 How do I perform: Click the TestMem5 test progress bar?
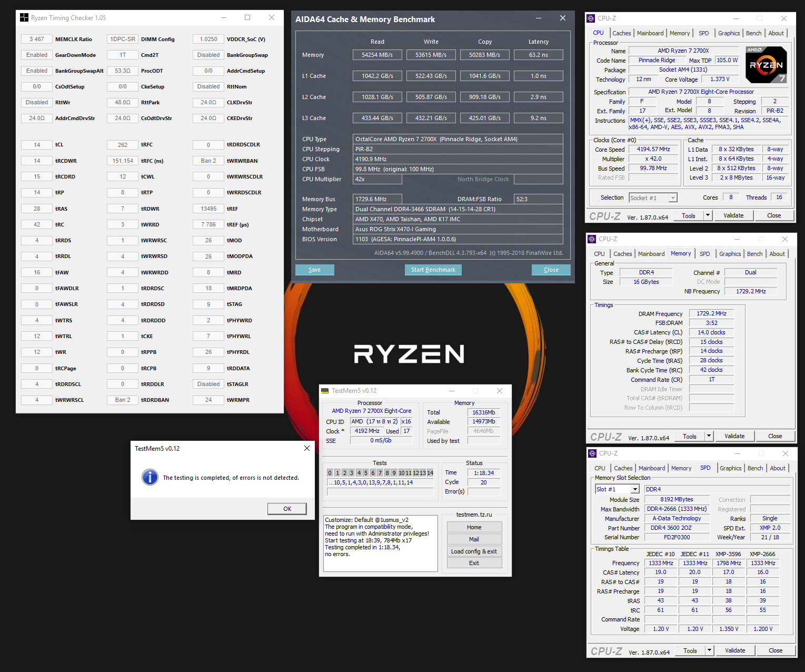[380, 491]
